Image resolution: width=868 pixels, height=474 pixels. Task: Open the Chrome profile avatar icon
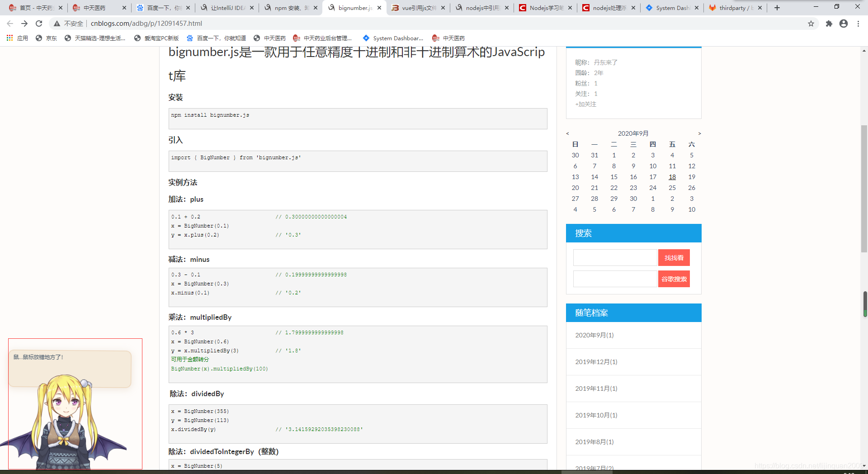coord(844,24)
